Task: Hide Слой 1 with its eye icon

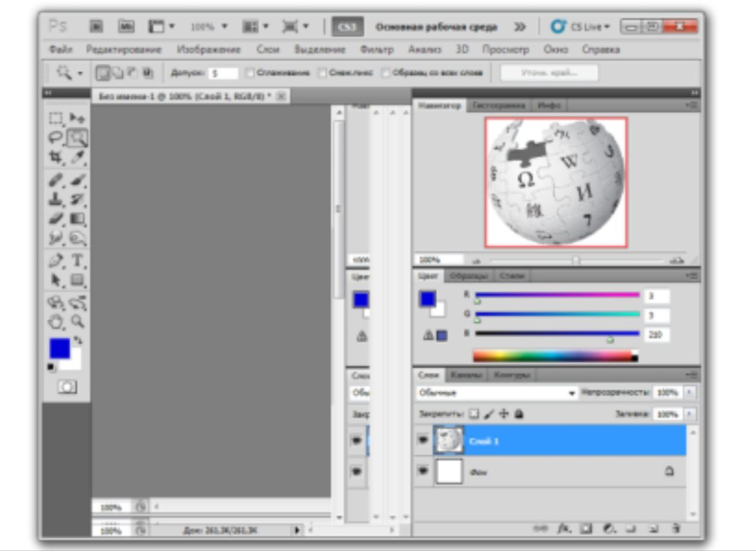Action: 423,441
